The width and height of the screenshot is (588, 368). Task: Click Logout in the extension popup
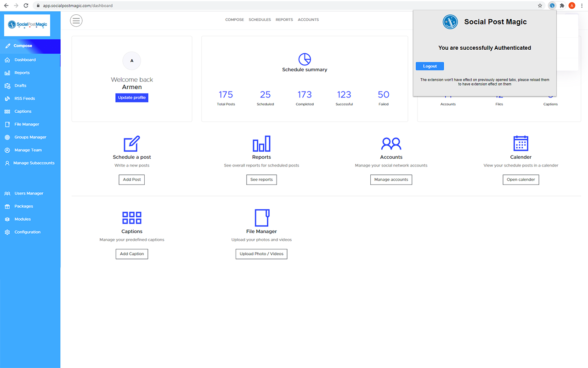430,66
